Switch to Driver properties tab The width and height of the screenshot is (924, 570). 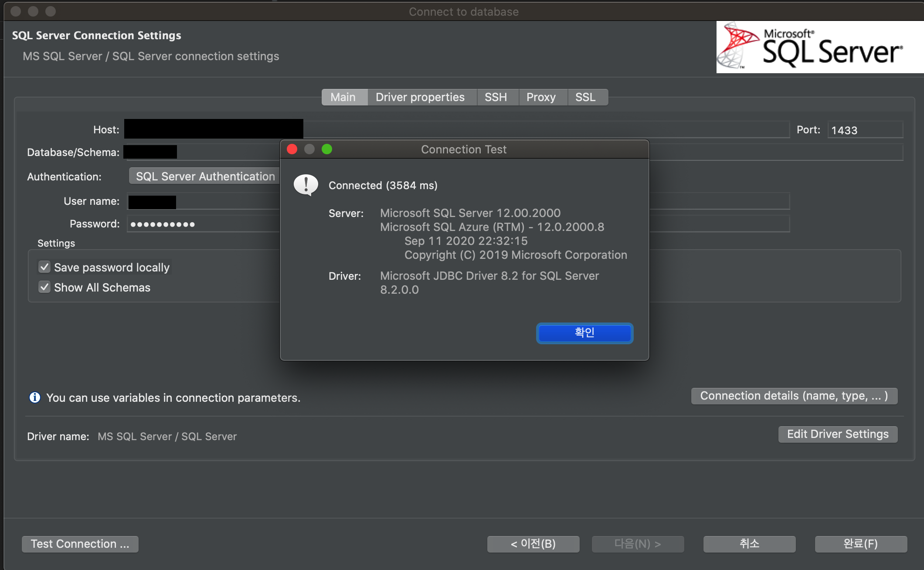coord(420,97)
